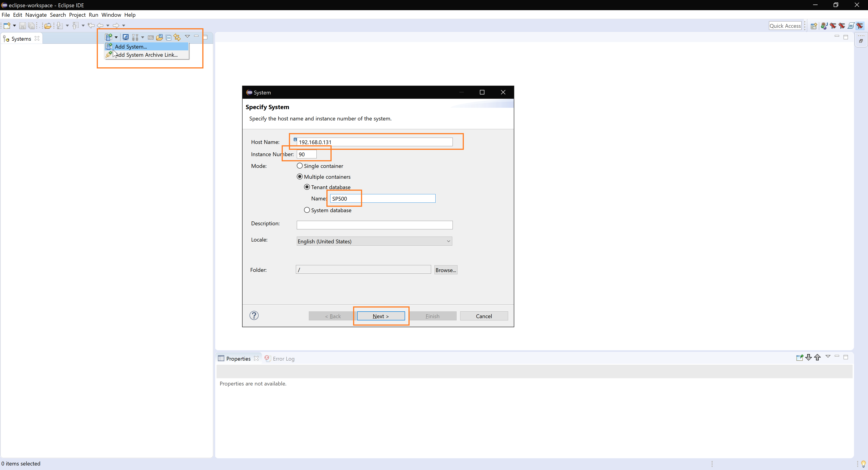Viewport: 868px width, 470px height.
Task: Click the tools icon in Systems toolbar
Action: [x=135, y=37]
